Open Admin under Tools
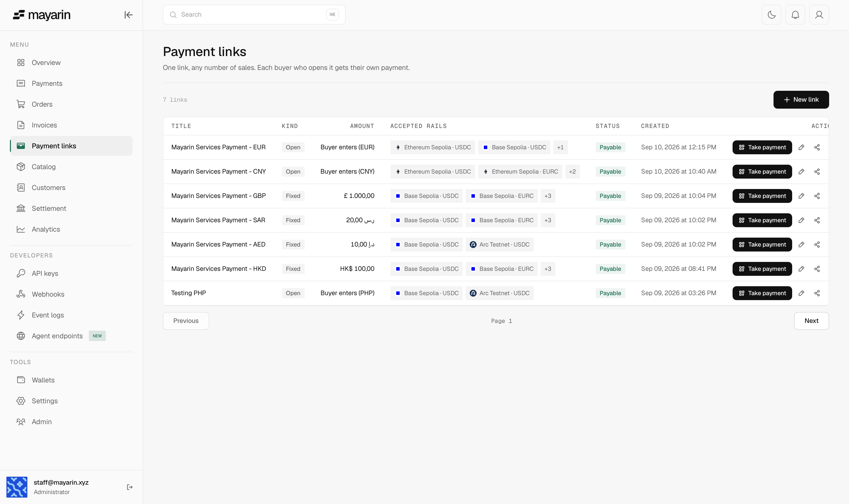The height and width of the screenshot is (504, 849). pyautogui.click(x=71, y=422)
